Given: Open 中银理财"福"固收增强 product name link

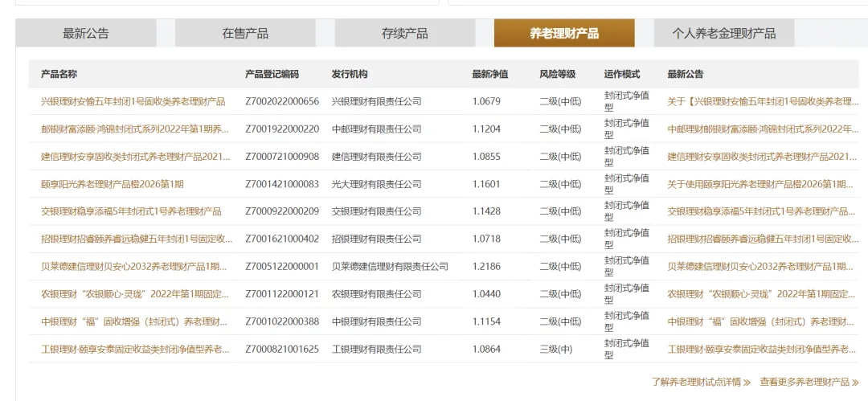Looking at the screenshot, I should (134, 322).
